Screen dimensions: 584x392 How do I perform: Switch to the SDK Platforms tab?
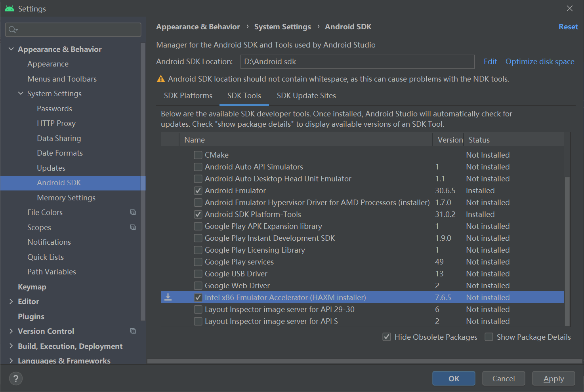coord(188,95)
